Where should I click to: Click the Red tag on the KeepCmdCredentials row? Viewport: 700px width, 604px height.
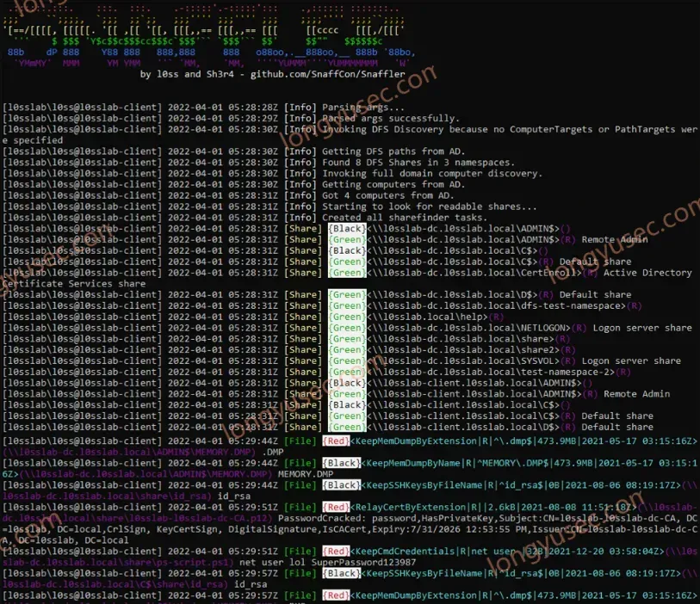[336, 552]
